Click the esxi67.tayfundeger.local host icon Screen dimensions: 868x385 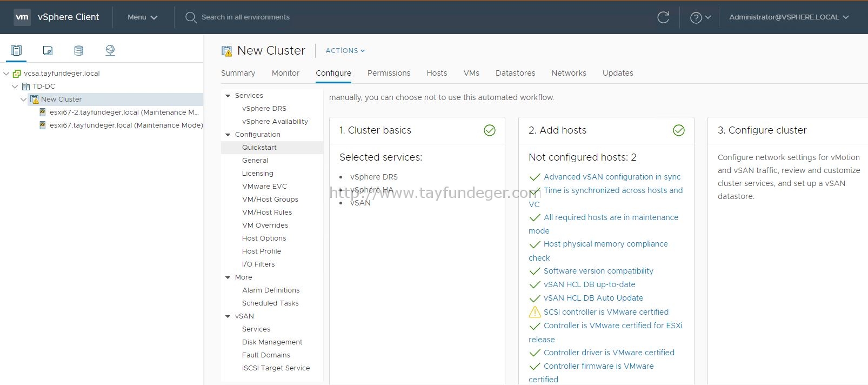(43, 125)
